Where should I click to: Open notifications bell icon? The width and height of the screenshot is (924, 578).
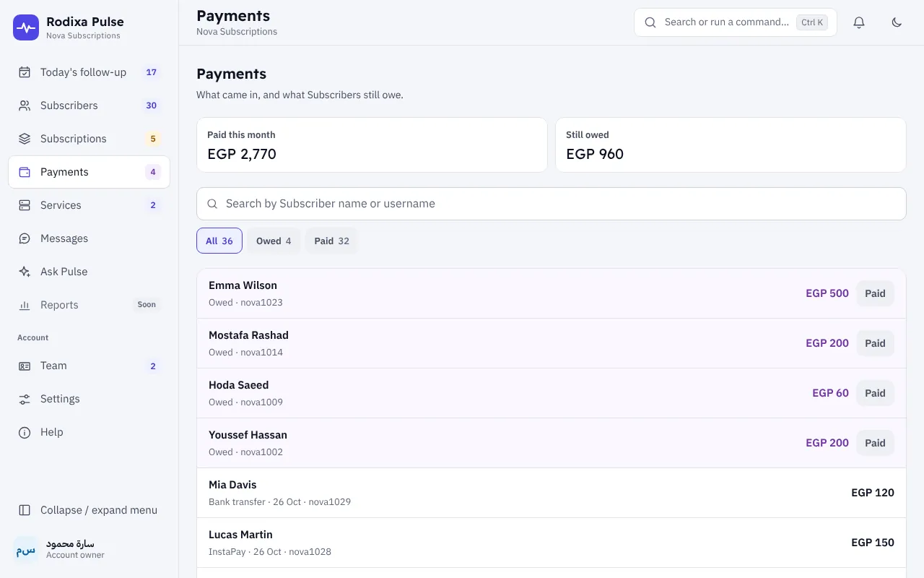(859, 22)
